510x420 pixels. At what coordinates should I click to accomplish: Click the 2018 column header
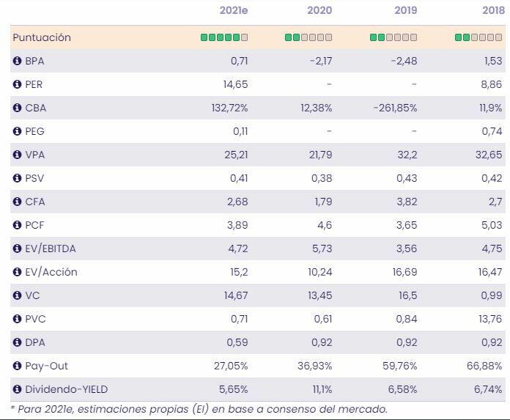pyautogui.click(x=491, y=10)
